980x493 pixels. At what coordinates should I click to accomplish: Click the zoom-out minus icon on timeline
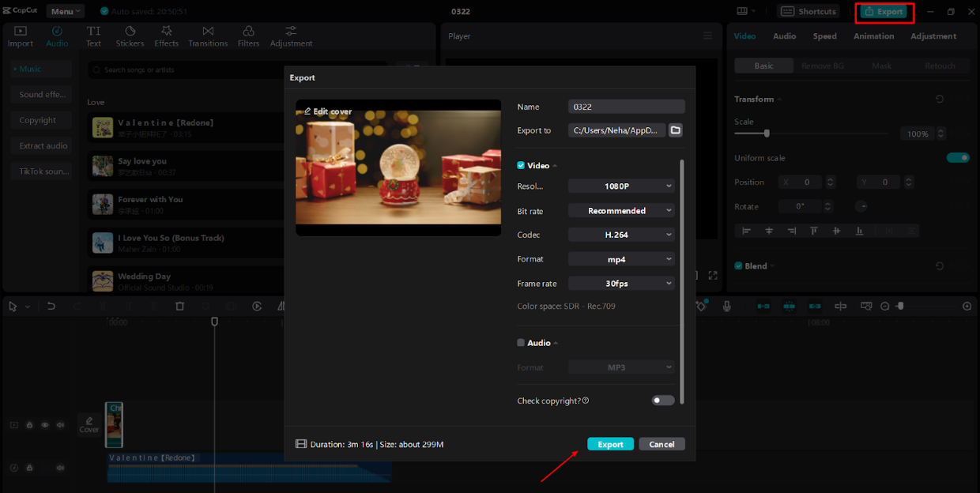coord(885,307)
